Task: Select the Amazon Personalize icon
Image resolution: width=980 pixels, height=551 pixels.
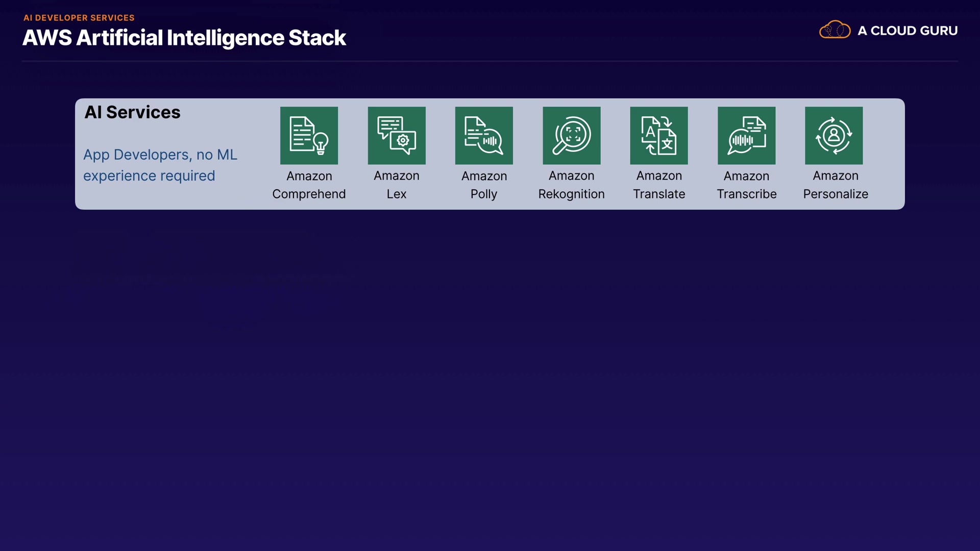Action: 834,135
